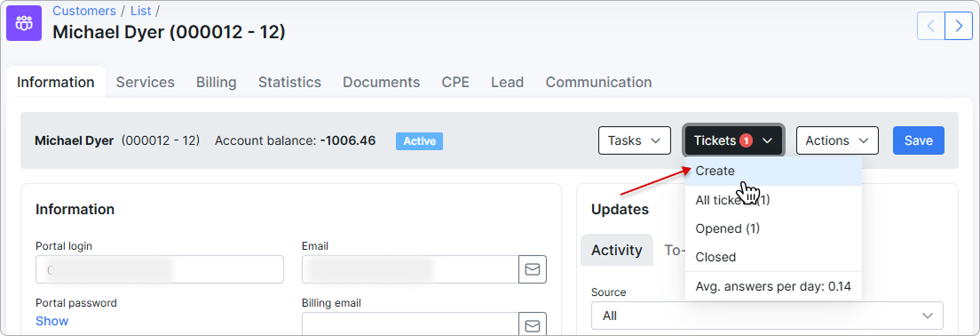The width and height of the screenshot is (980, 336).
Task: Open the Billing tab
Action: (217, 82)
